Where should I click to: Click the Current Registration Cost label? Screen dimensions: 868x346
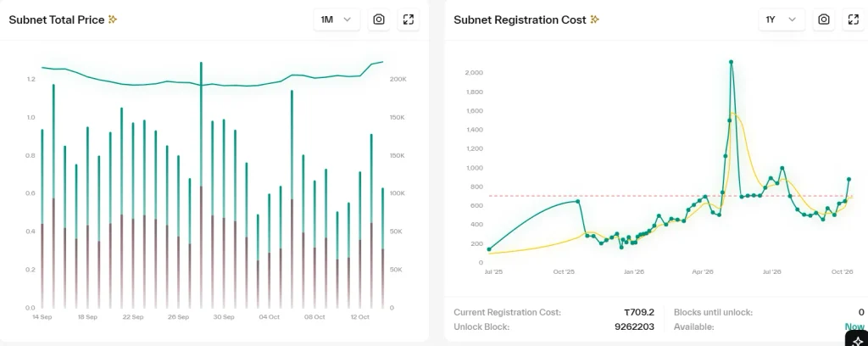click(x=507, y=312)
